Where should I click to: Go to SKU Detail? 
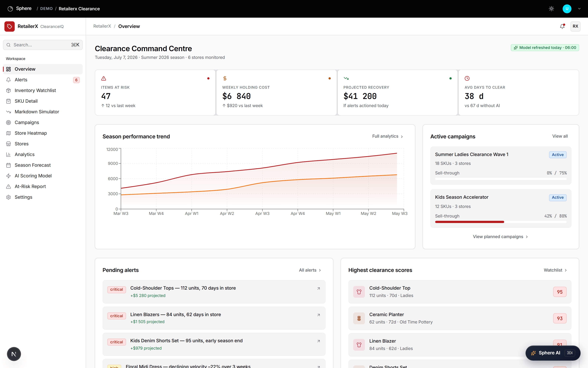[43, 101]
